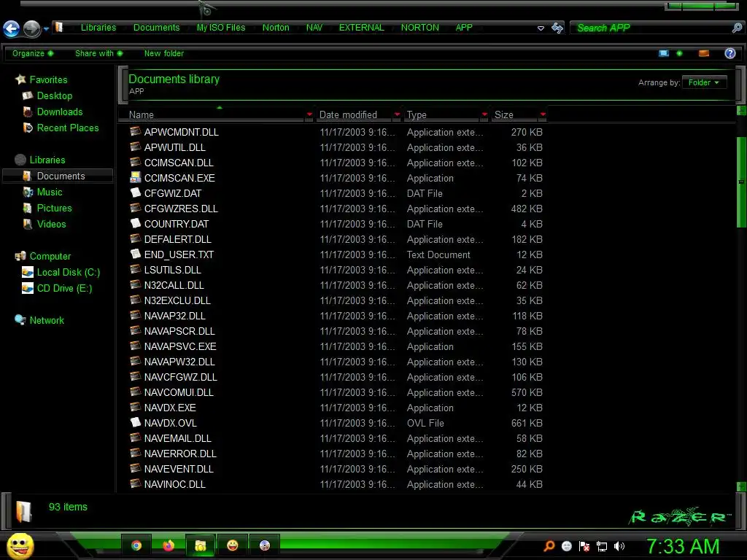Launch Firefox from the taskbar
Screen dimensions: 747x560
[169, 545]
